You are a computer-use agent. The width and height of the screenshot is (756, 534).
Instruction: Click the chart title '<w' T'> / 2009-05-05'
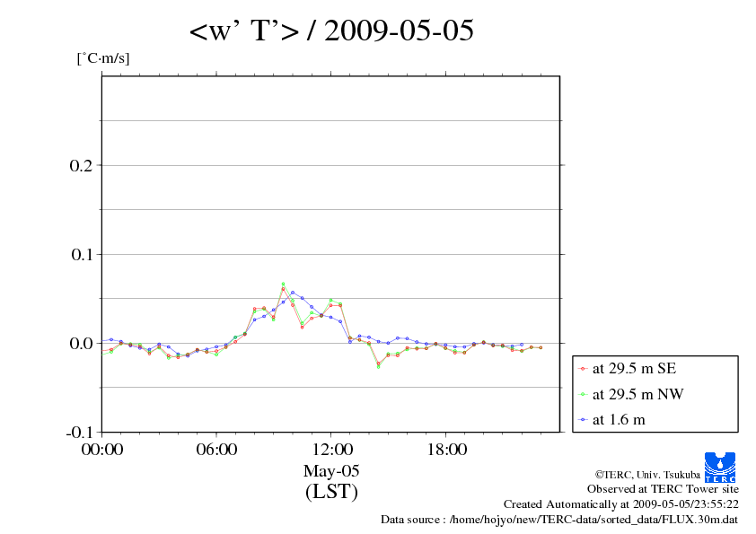tap(331, 31)
